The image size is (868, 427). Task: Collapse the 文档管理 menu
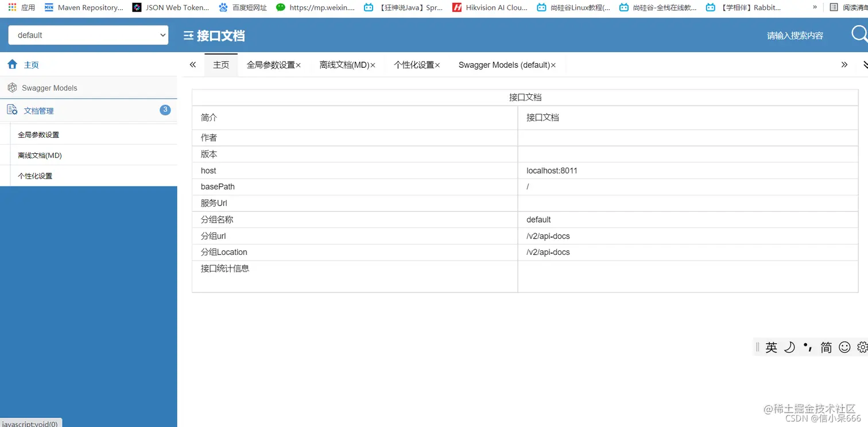click(88, 110)
